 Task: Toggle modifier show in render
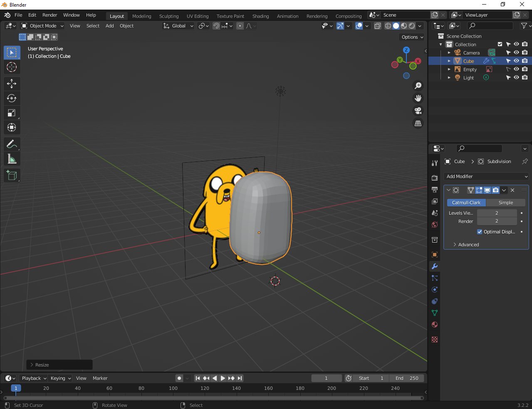point(495,190)
